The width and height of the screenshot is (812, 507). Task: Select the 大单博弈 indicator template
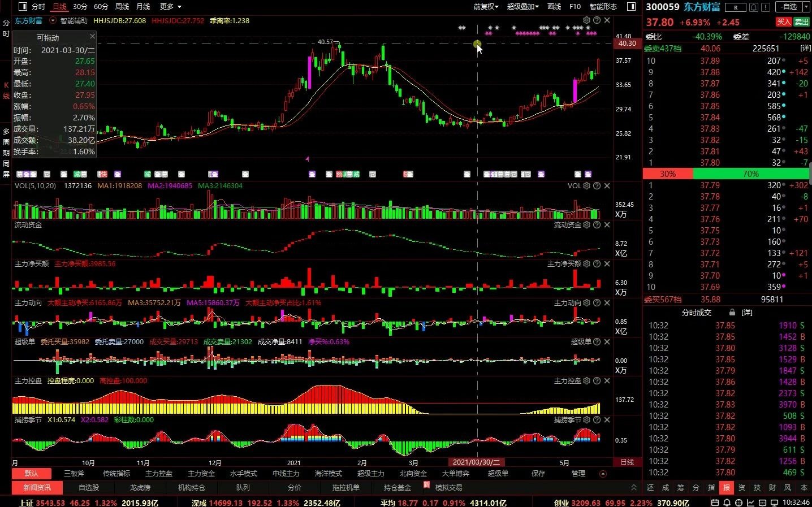click(456, 474)
